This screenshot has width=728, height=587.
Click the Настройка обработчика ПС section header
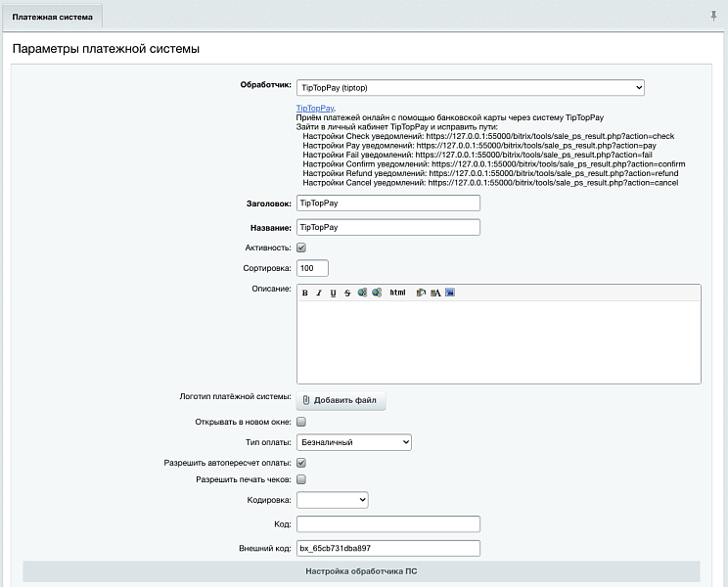pos(361,571)
